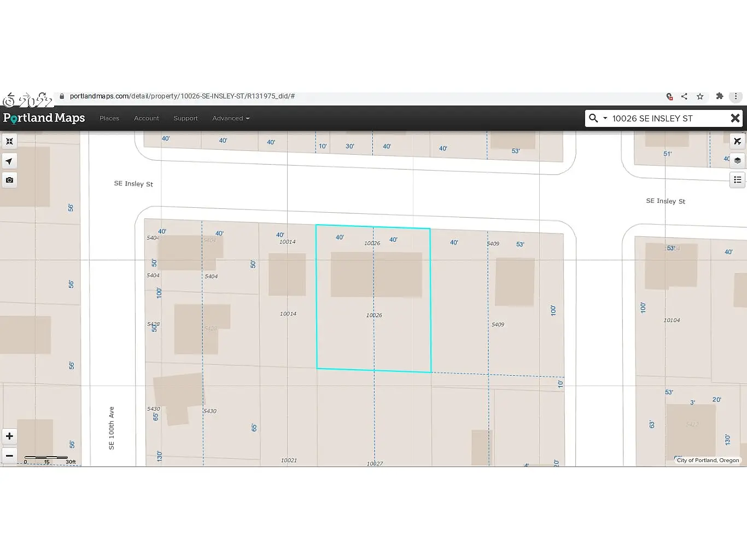This screenshot has width=747, height=560.
Task: Click the exit fullscreen map icon
Action: click(x=9, y=142)
